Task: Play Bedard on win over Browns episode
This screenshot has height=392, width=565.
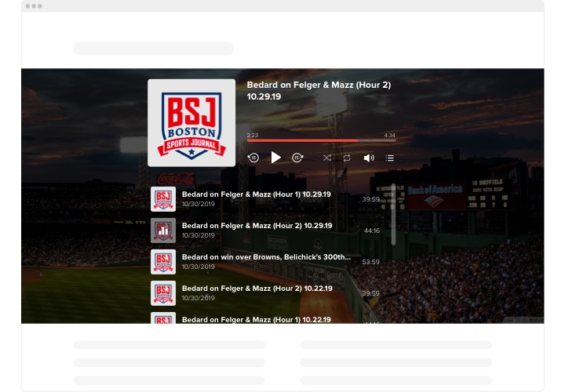Action: [x=266, y=257]
